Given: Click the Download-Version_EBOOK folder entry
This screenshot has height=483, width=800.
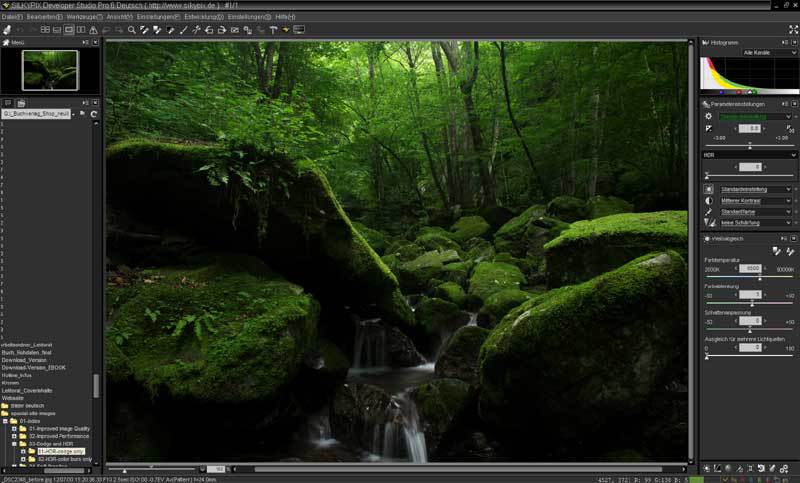Looking at the screenshot, I should (x=33, y=367).
